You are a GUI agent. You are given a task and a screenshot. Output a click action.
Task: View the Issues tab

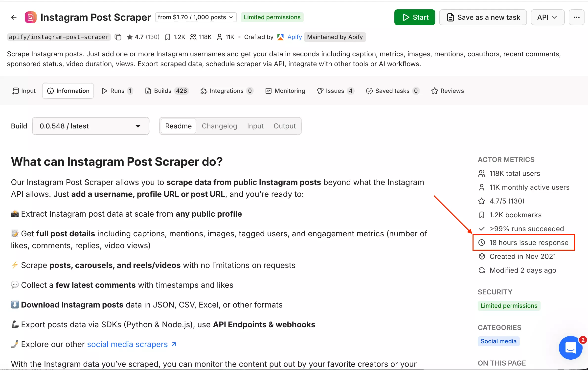point(335,91)
